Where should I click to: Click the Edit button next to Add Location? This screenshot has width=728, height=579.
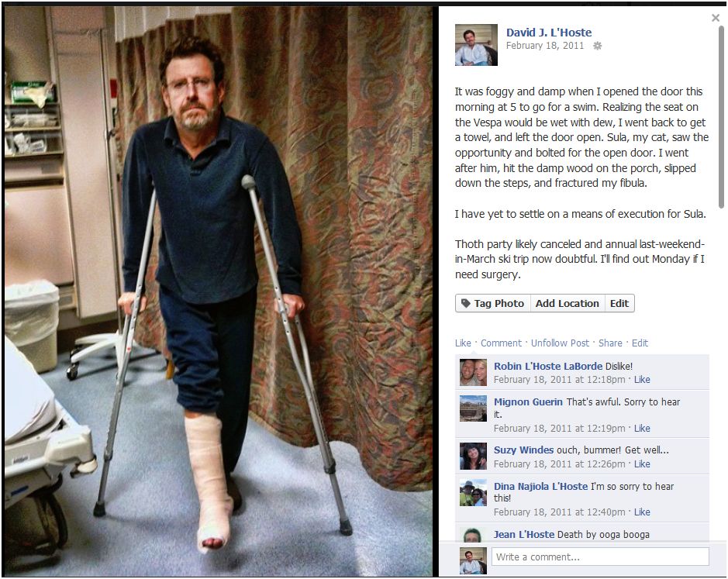pos(619,303)
